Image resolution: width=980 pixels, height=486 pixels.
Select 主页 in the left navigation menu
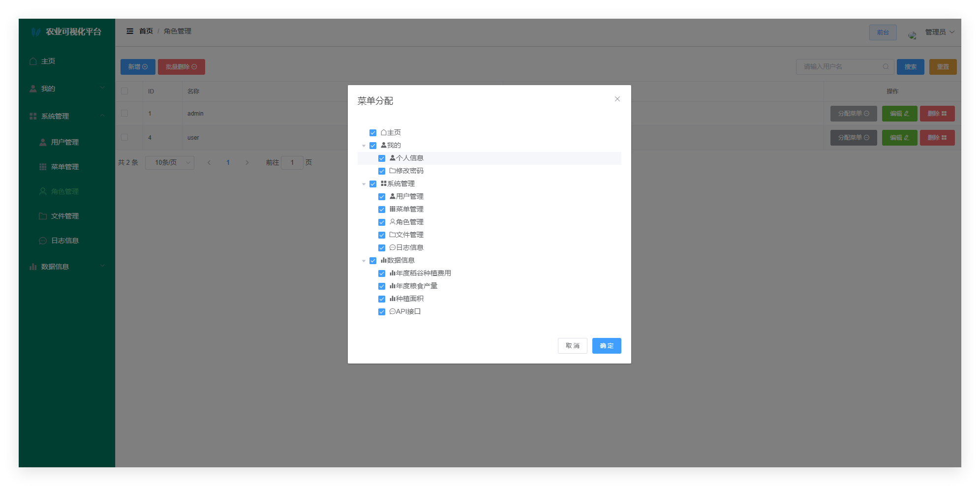tap(47, 61)
